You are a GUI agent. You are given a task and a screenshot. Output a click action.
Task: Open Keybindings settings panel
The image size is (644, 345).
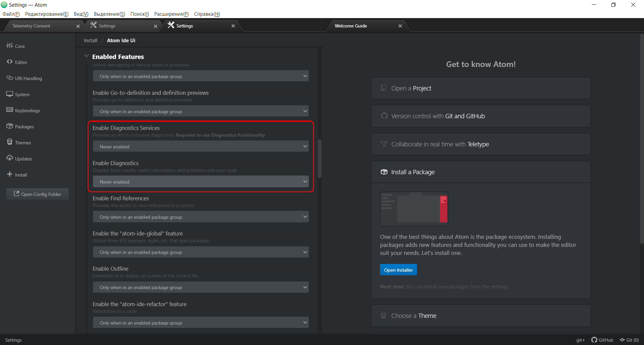27,111
